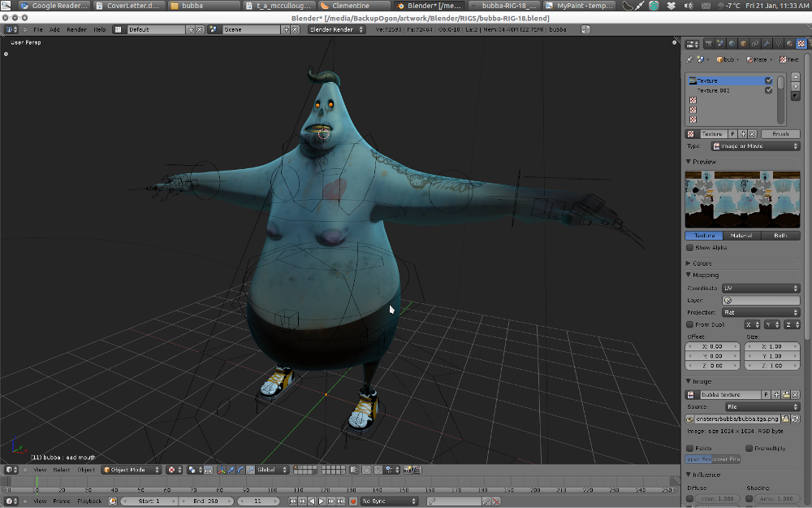Click the pin icon in properties breadcrumb

click(689, 59)
